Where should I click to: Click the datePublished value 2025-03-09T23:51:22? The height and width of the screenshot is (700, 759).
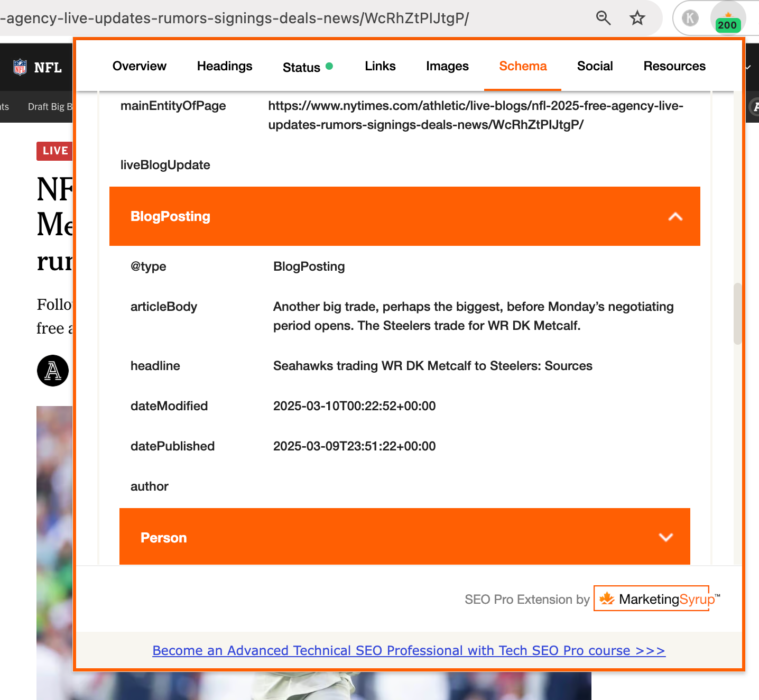coord(354,446)
